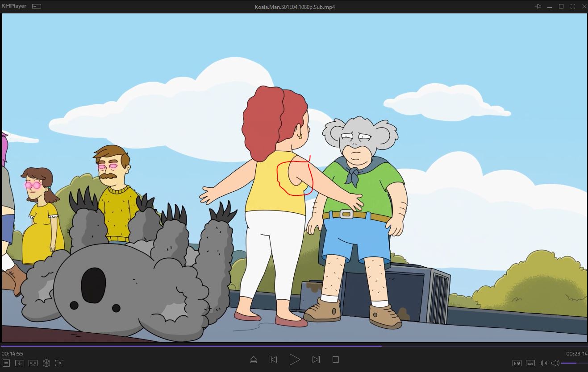Open the audio equalizer waveform icon
588x372 pixels.
pyautogui.click(x=544, y=363)
